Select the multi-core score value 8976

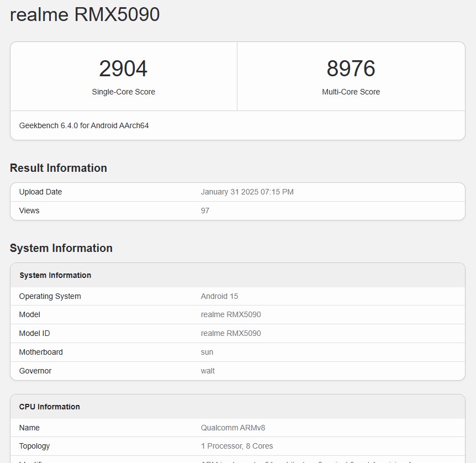pos(351,69)
